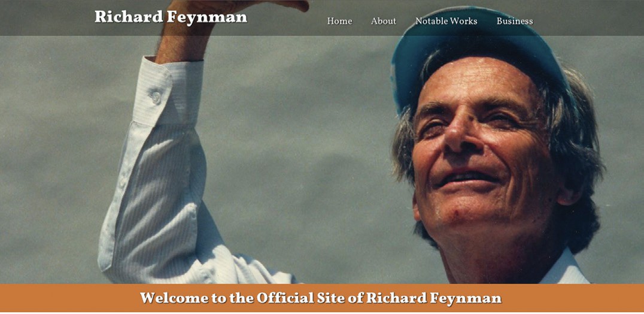The width and height of the screenshot is (644, 314).
Task: Go to the About page
Action: (x=384, y=21)
